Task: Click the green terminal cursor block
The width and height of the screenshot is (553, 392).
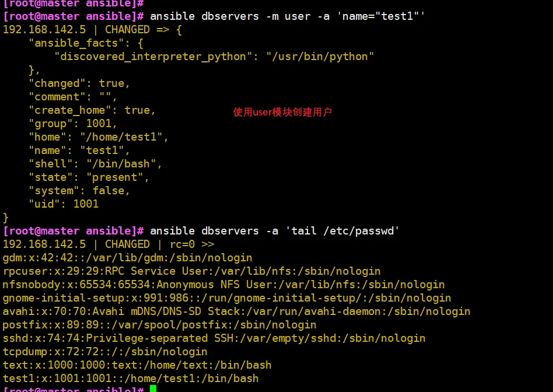Action: tap(153, 388)
